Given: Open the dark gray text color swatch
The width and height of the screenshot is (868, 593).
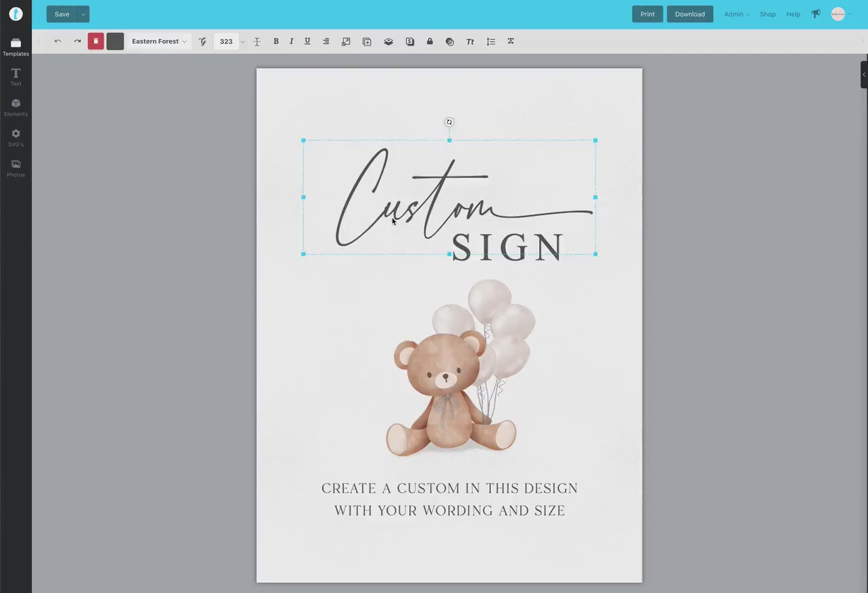Looking at the screenshot, I should (x=115, y=41).
